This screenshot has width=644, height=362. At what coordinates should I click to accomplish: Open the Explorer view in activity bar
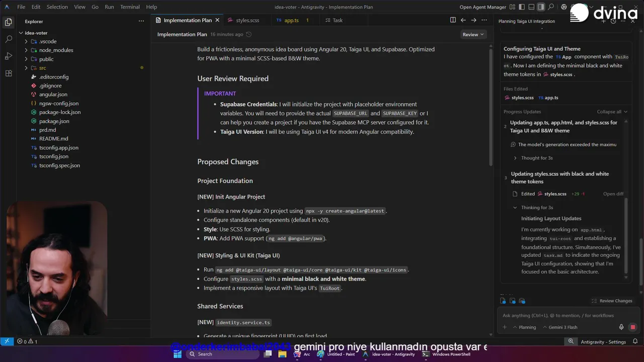tap(8, 22)
